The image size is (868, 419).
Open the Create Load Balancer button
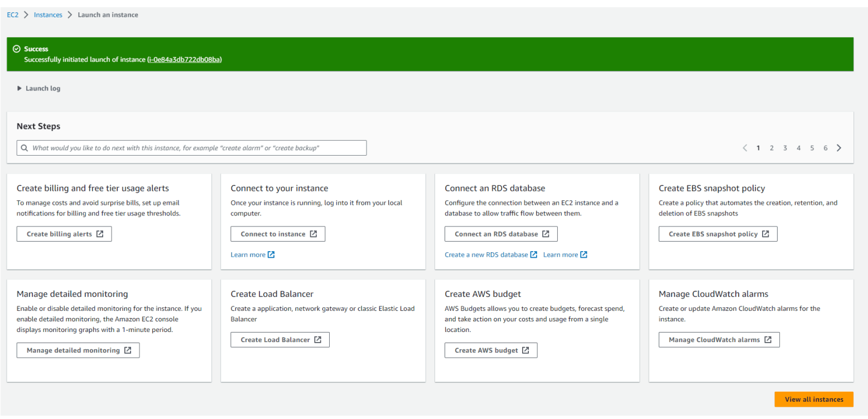pos(280,340)
